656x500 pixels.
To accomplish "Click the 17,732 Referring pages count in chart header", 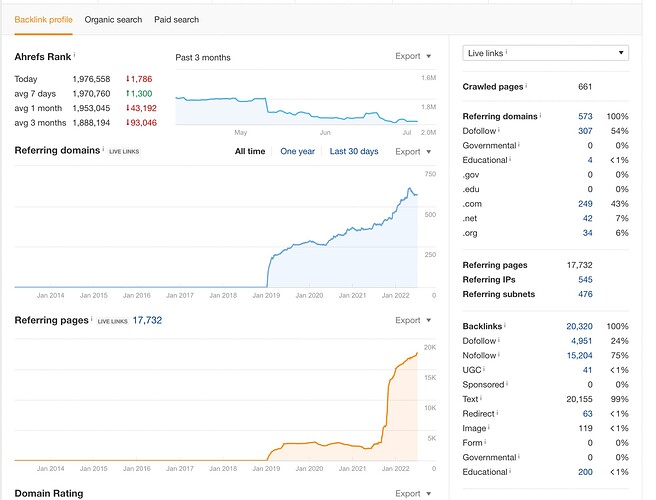I will coord(147,321).
